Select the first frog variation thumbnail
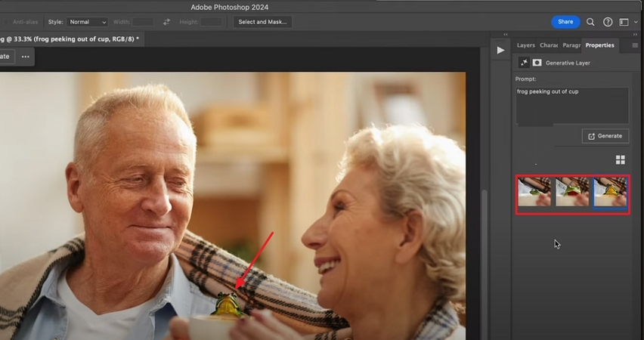Image resolution: width=644 pixels, height=340 pixels. point(534,192)
